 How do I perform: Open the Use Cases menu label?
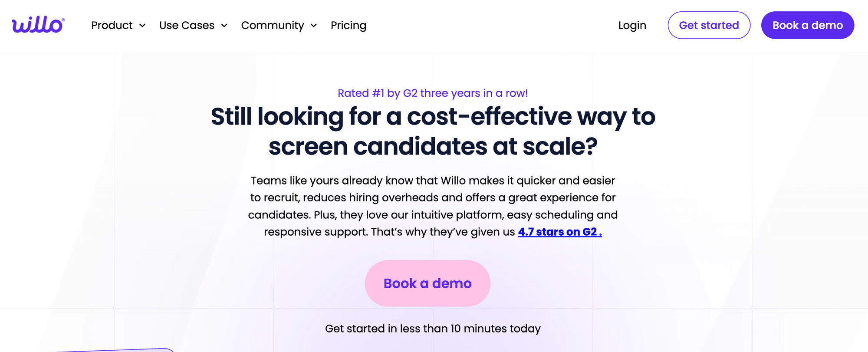point(187,26)
